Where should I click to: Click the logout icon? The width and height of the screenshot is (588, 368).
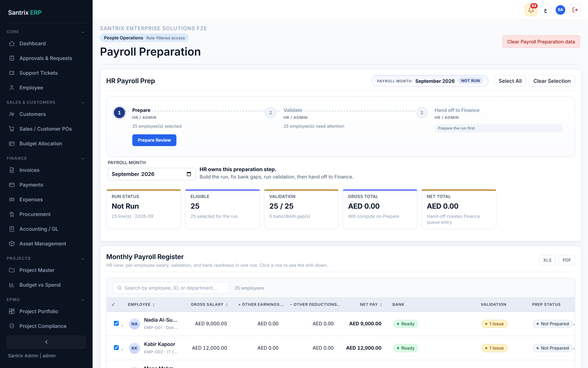coord(575,10)
